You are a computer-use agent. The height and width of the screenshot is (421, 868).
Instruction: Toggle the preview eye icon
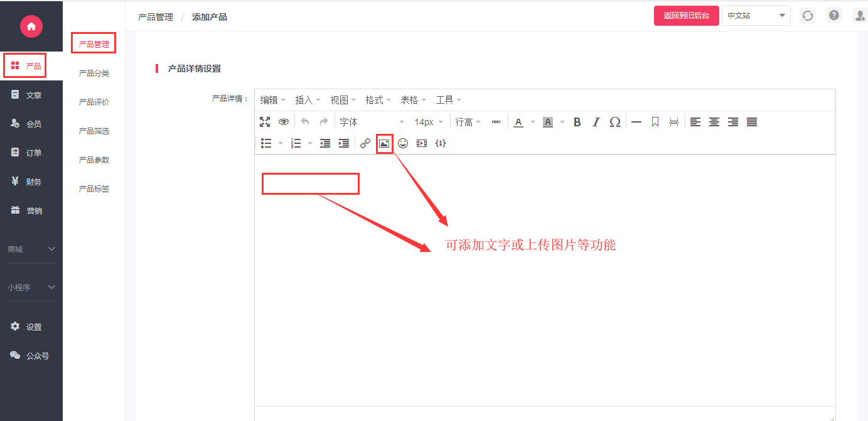point(284,122)
